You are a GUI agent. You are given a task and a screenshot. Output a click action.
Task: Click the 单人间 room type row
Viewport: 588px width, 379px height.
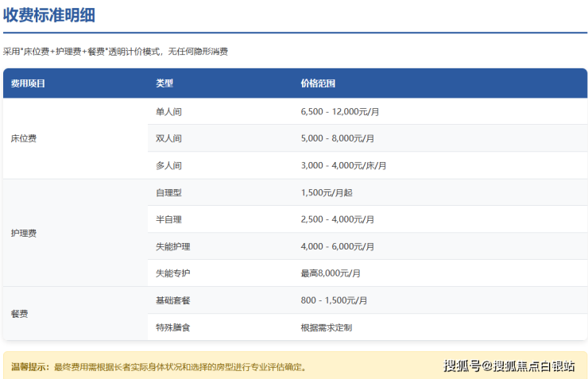(x=169, y=111)
